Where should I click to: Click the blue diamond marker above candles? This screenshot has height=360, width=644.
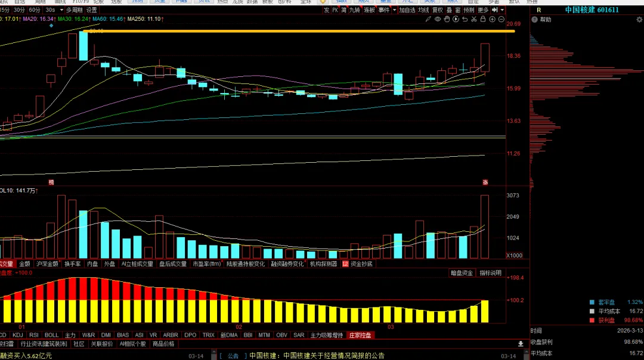[51, 26]
